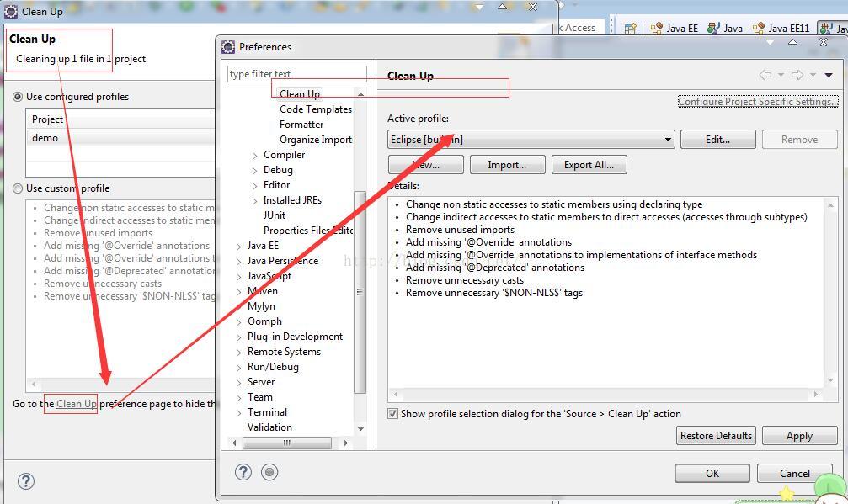Image resolution: width=848 pixels, height=504 pixels.
Task: Select Use configured profiles radio button
Action: tap(18, 97)
